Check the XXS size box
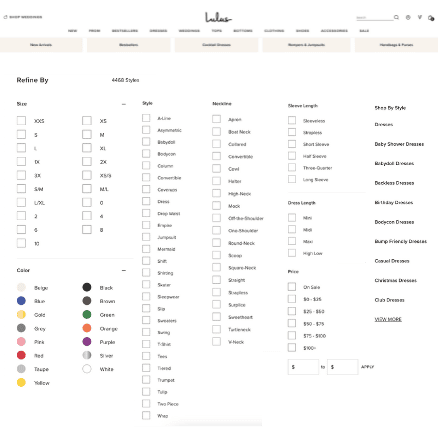The width and height of the screenshot is (438, 438). point(21,120)
